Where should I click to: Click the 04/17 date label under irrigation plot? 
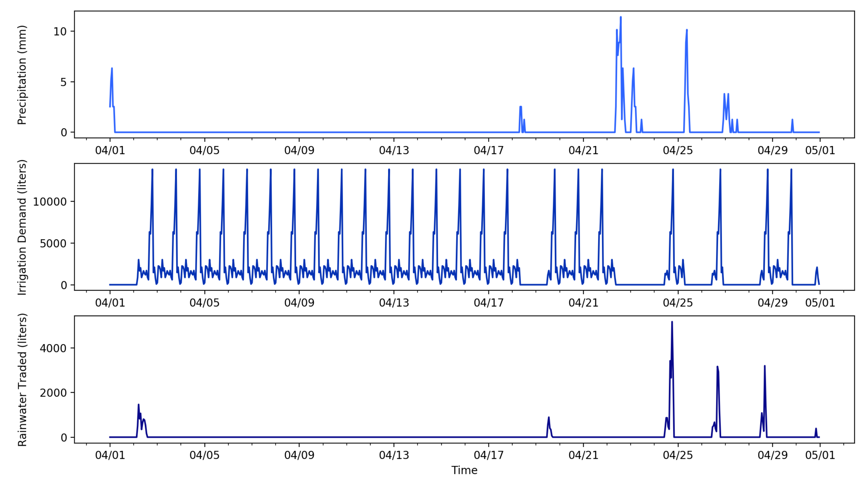click(x=488, y=303)
